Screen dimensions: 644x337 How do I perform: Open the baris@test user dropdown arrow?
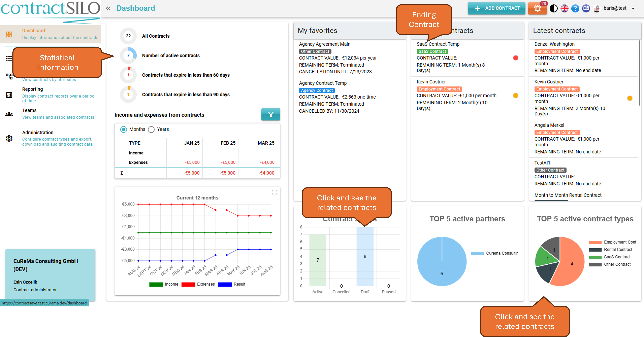click(x=633, y=8)
